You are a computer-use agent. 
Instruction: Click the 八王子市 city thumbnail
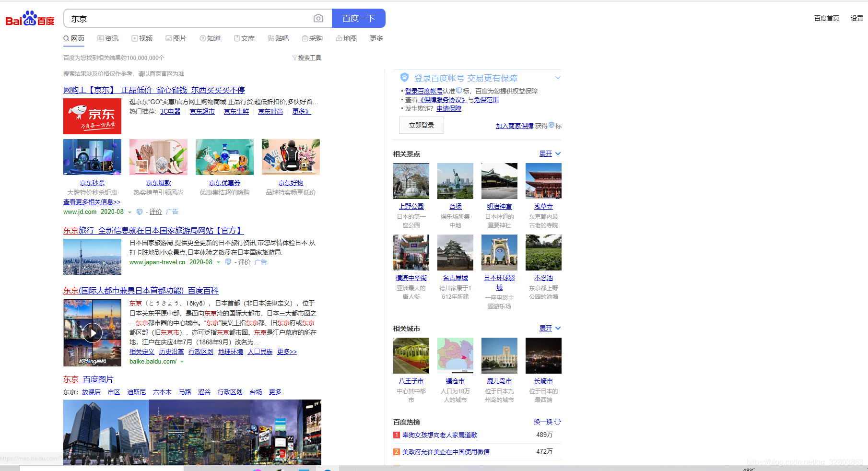pyautogui.click(x=411, y=355)
